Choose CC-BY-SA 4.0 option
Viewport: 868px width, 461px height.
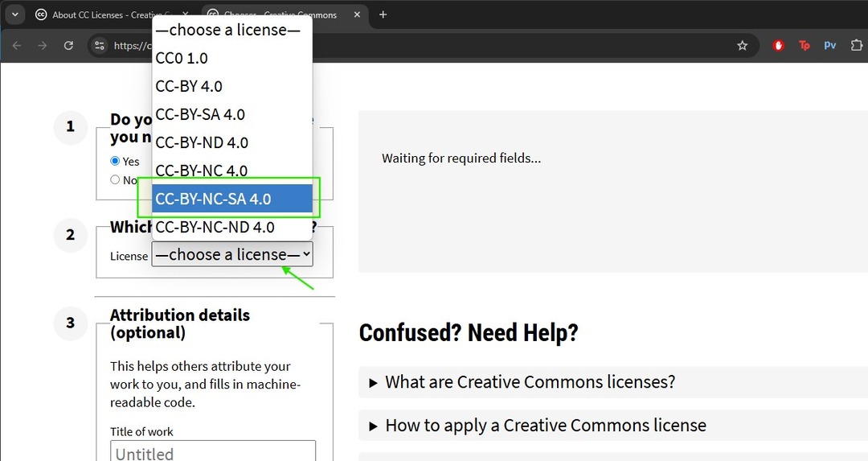tap(232, 115)
